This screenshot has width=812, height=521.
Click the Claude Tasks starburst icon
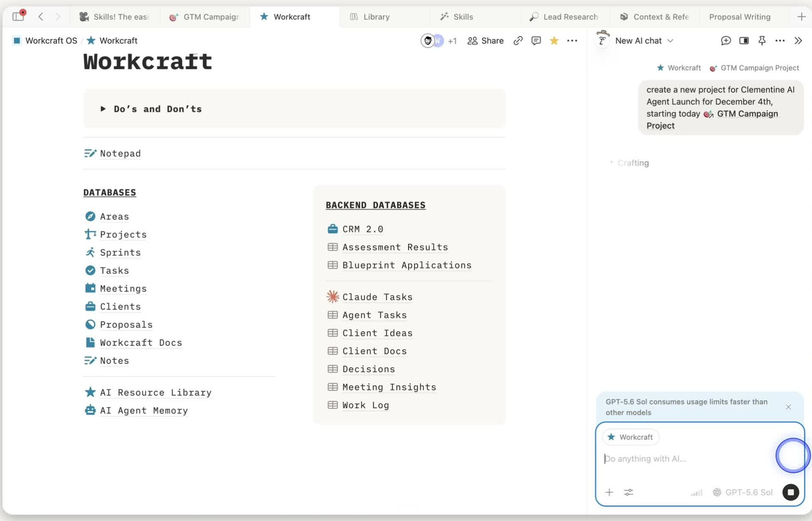click(333, 297)
